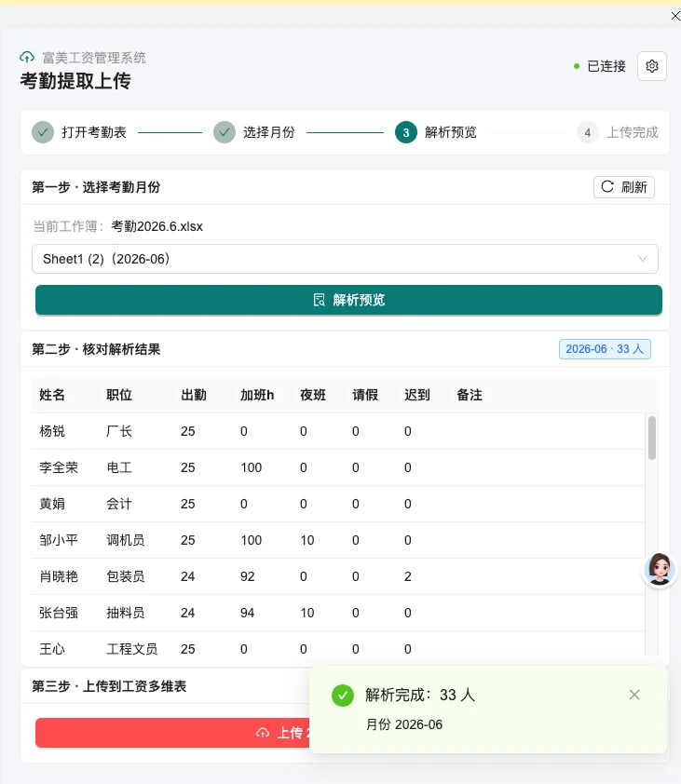
Task: Click step 4 circle for 上传完成
Action: point(588,132)
